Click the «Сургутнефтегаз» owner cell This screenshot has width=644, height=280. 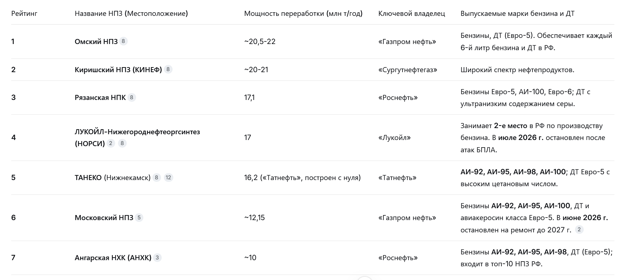coord(408,70)
